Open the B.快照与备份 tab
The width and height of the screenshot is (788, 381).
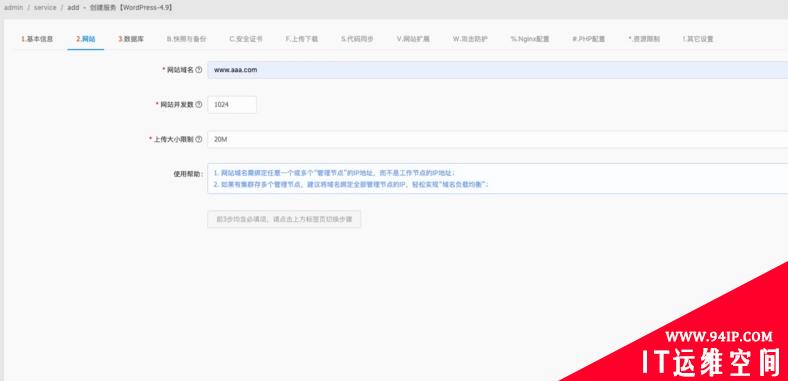coord(186,39)
